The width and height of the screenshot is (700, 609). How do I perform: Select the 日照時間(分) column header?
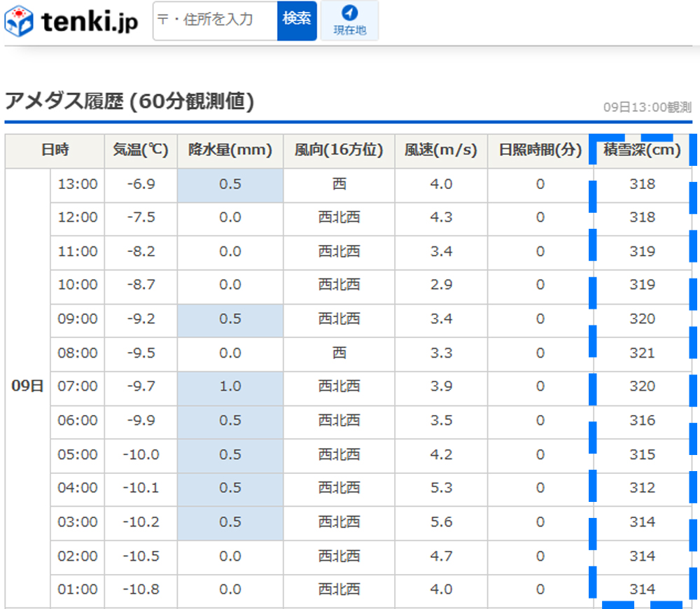click(540, 150)
